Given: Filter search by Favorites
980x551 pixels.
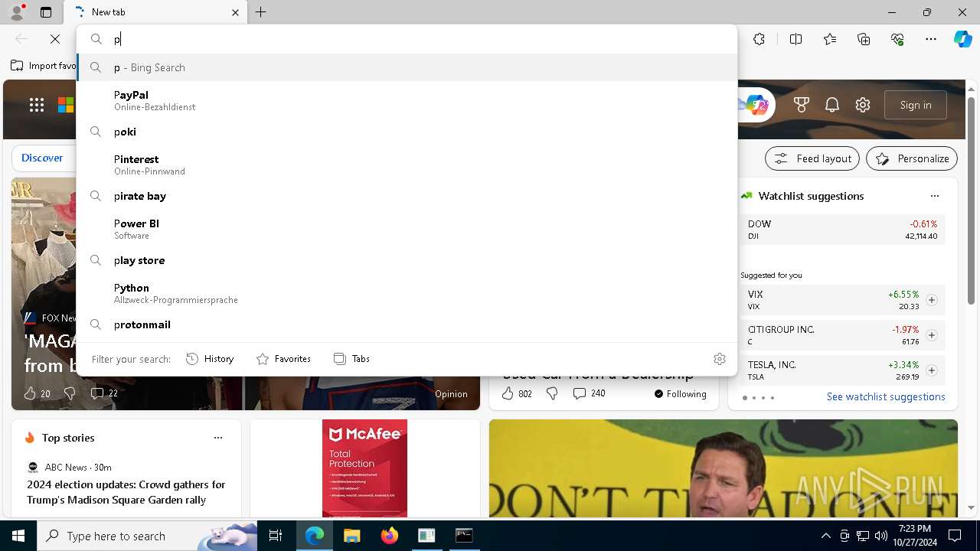Looking at the screenshot, I should point(283,358).
